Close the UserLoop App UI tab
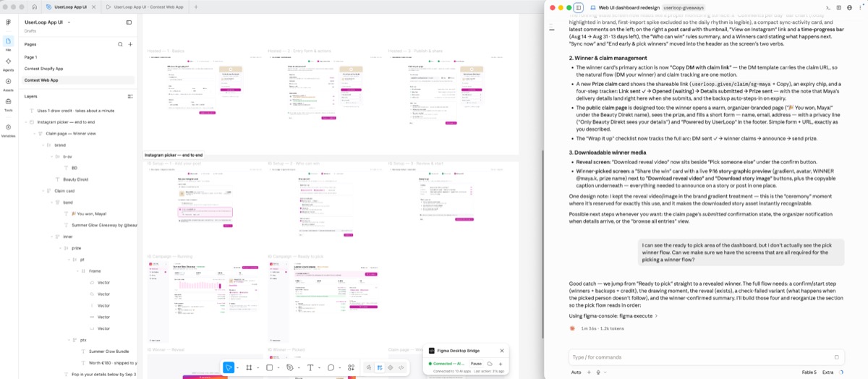Image resolution: width=868 pixels, height=379 pixels. 93,7
